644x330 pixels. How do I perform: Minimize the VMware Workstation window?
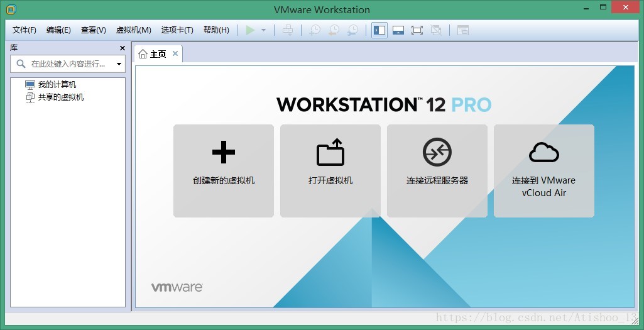tap(586, 8)
